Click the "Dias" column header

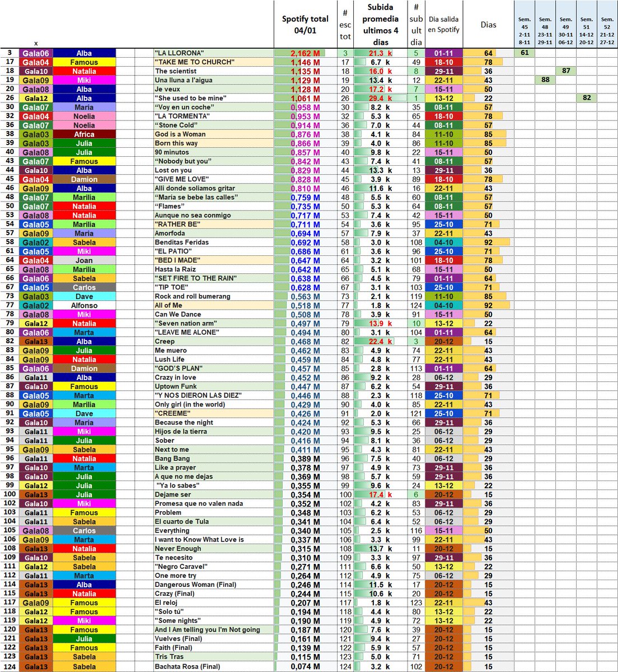(488, 25)
